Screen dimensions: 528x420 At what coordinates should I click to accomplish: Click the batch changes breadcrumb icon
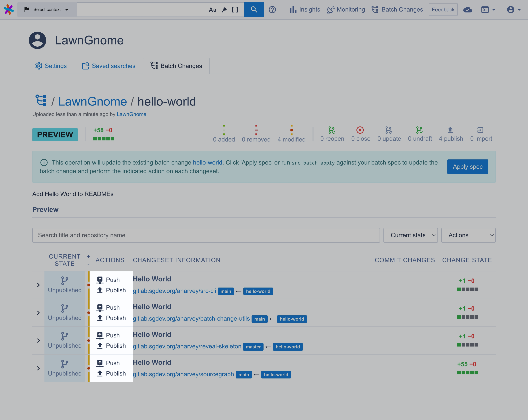click(x=41, y=101)
